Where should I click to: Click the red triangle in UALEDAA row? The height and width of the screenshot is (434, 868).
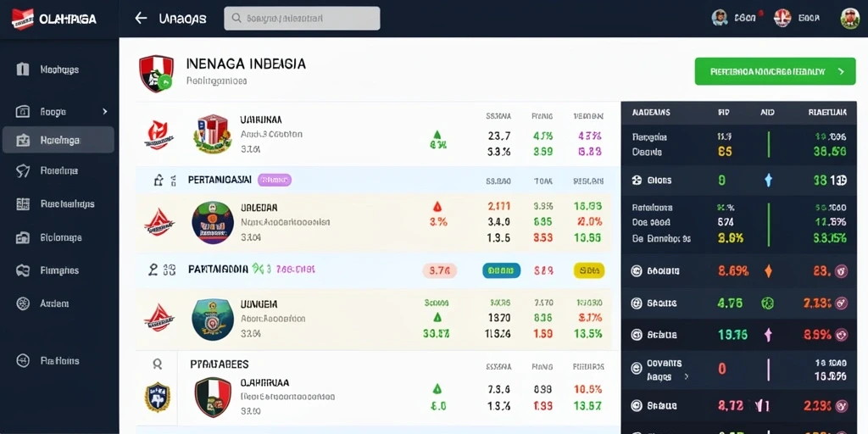coord(437,207)
